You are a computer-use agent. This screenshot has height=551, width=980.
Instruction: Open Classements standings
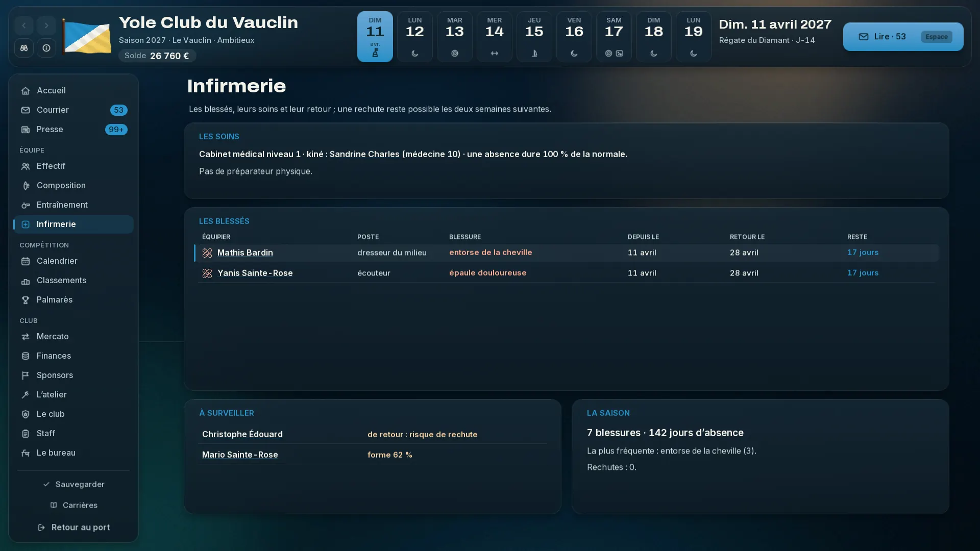(73, 281)
